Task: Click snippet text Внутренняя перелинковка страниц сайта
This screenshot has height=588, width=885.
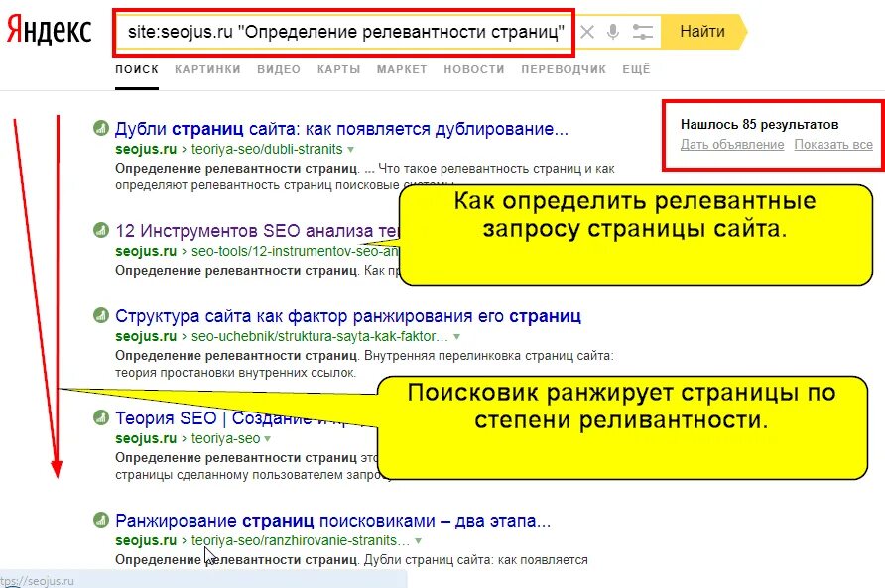Action: coord(488,356)
